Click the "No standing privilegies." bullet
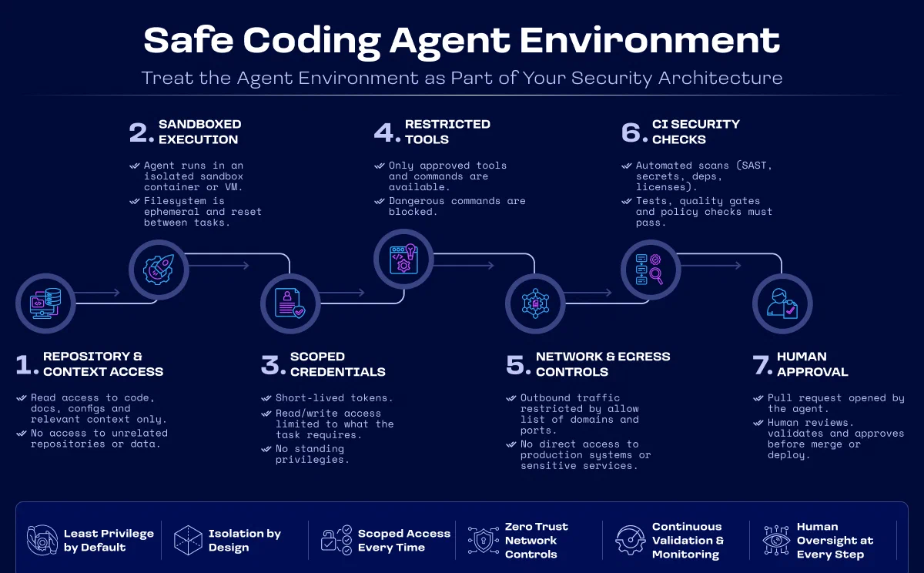 [x=313, y=454]
